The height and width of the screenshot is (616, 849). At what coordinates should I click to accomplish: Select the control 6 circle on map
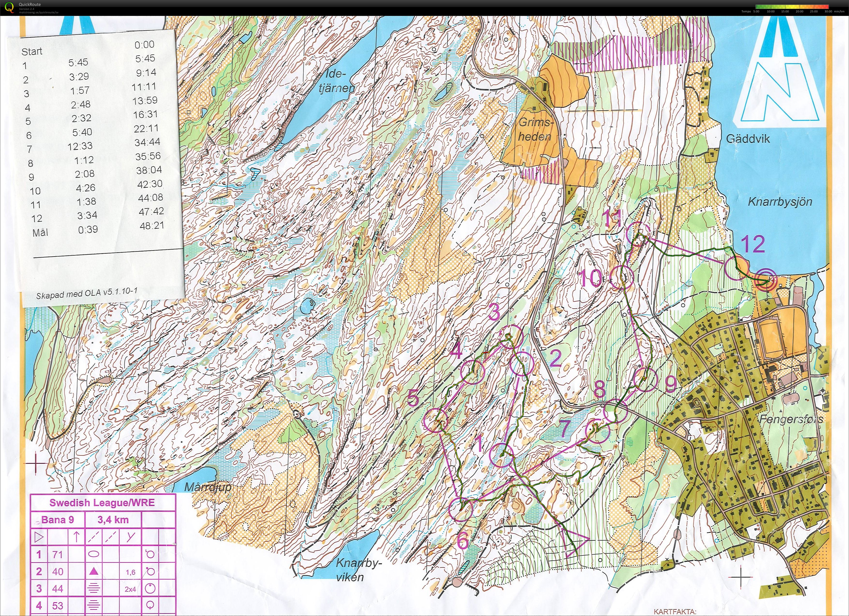click(x=460, y=509)
